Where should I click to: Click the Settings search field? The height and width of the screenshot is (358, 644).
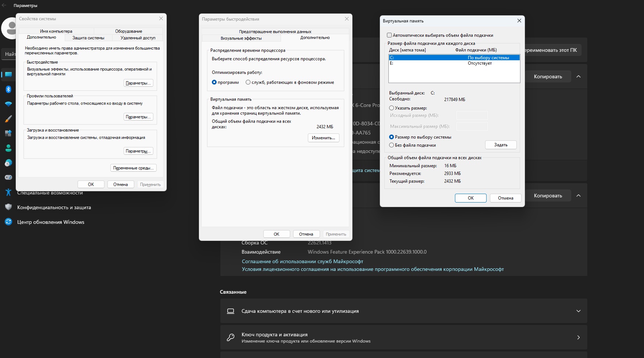9,54
